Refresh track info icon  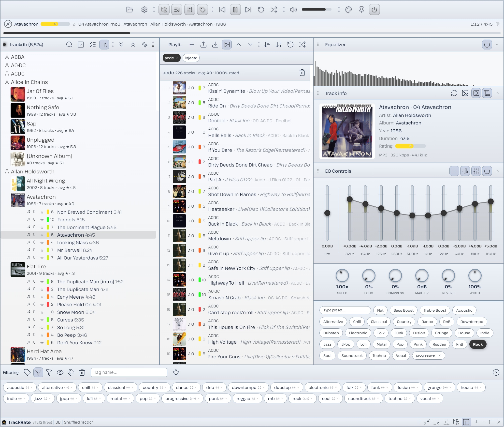coord(454,93)
